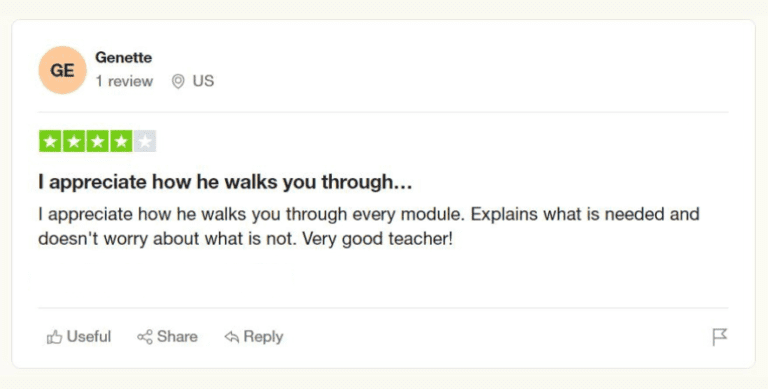Flag this review with the flag icon

tap(720, 337)
